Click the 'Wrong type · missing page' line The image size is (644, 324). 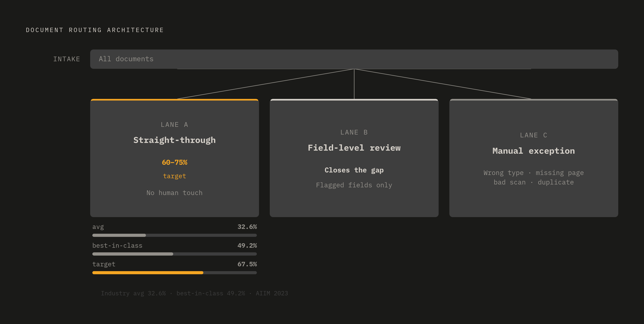534,173
